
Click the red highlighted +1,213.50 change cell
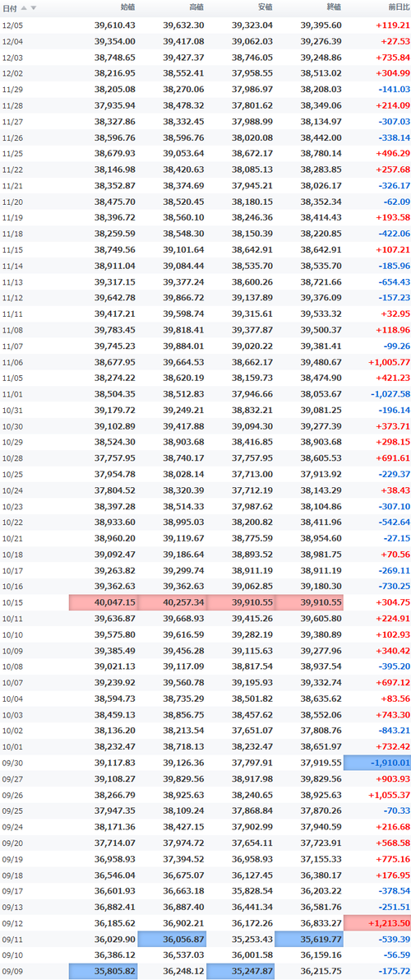[378, 922]
